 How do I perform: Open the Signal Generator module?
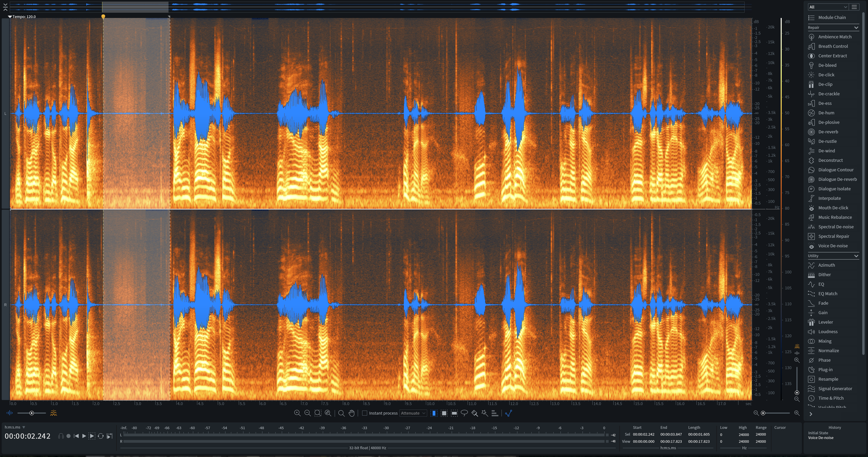click(x=833, y=388)
